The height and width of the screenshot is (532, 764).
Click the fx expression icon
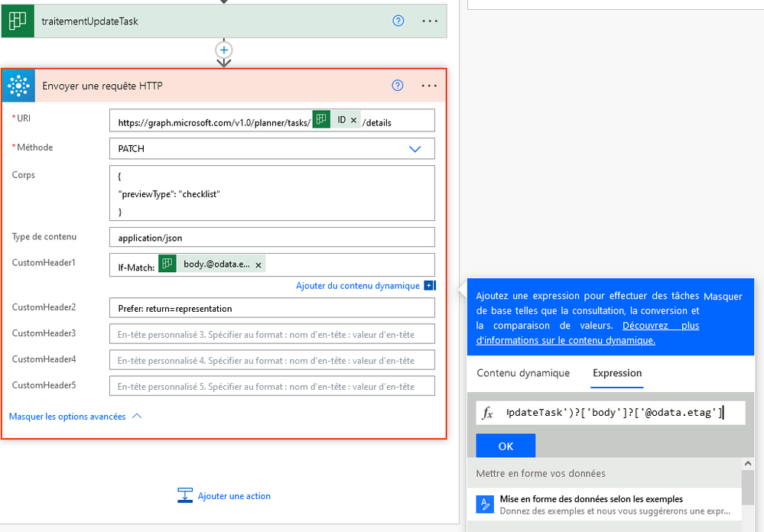click(488, 413)
